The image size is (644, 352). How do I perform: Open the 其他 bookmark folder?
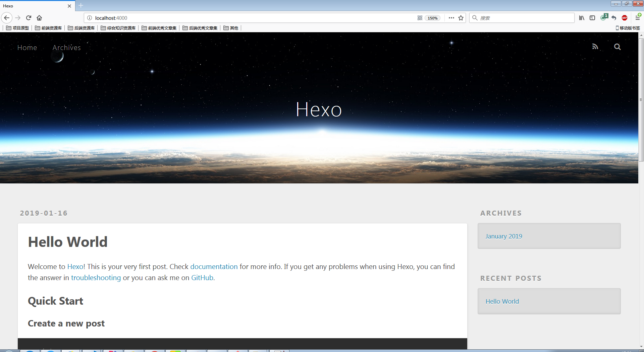click(231, 28)
